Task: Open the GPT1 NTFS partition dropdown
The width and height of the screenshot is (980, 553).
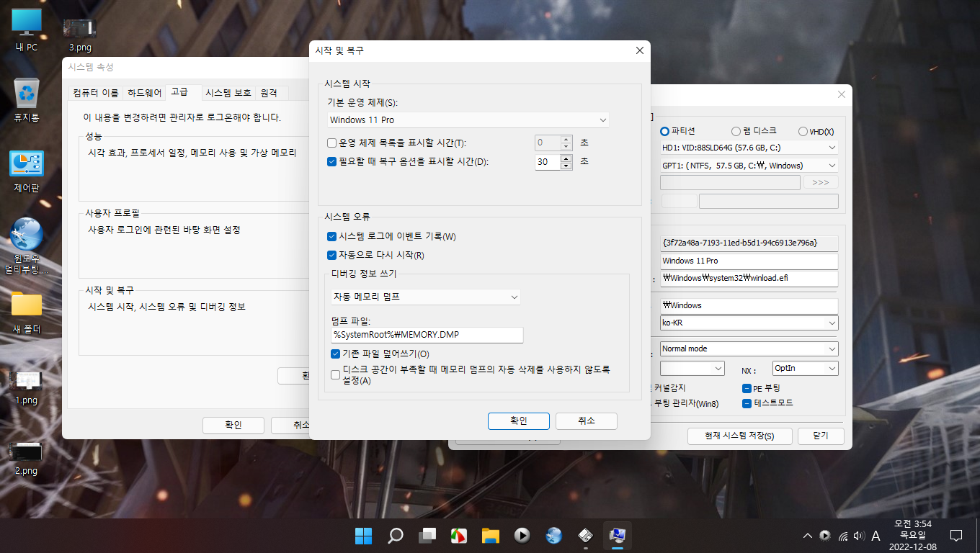Action: [x=749, y=166]
